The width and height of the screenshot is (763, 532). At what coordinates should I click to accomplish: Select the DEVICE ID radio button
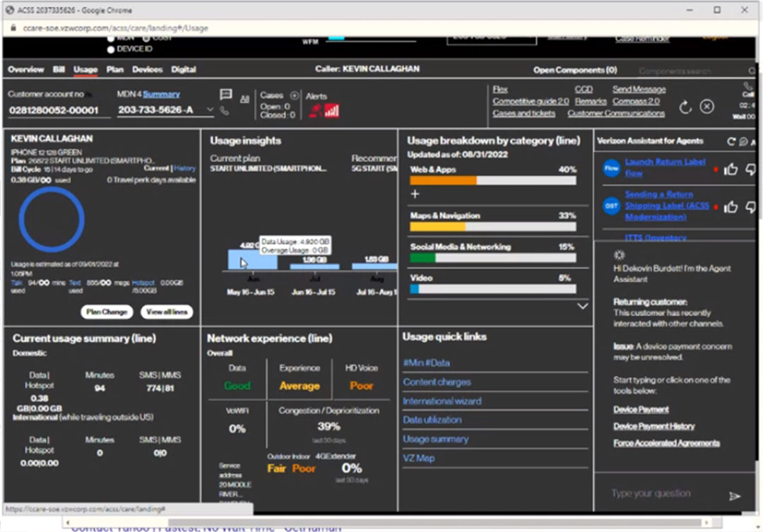(x=111, y=49)
